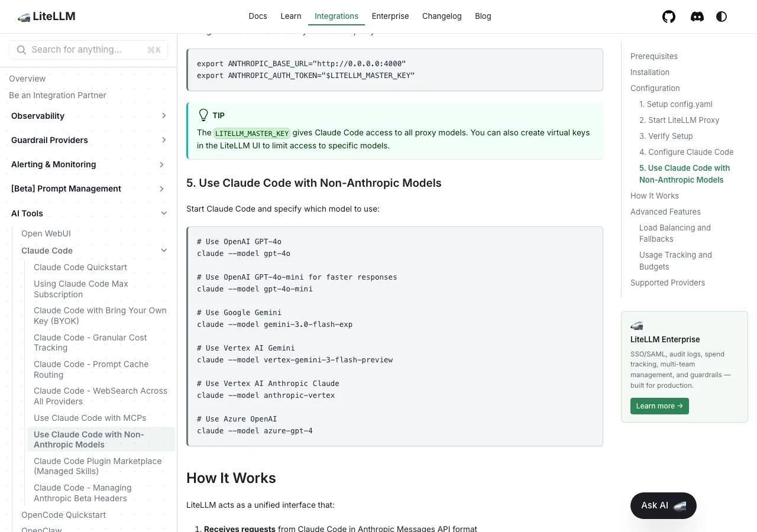The image size is (757, 532).
Task: Click the search magnifier icon
Action: [21, 50]
